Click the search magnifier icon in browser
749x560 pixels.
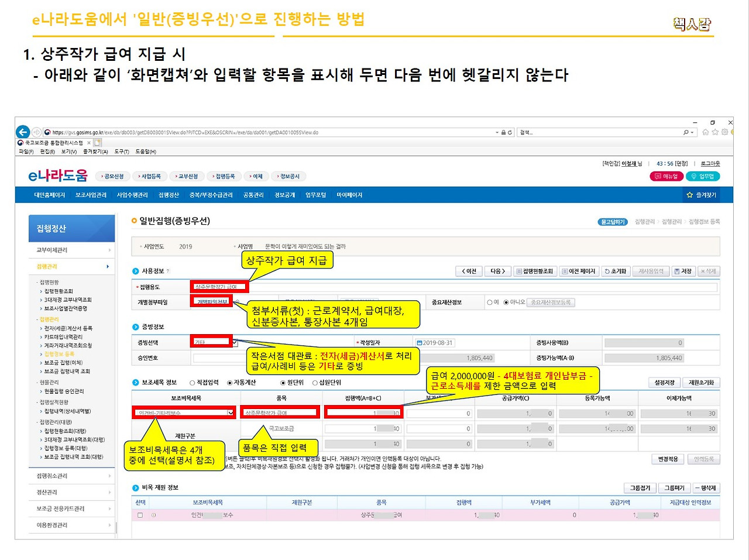click(x=686, y=132)
